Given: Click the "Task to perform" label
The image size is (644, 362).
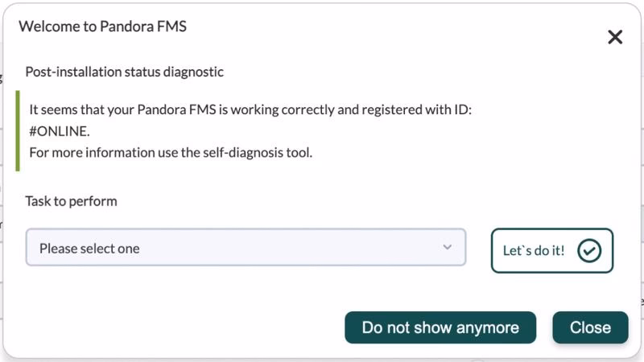Looking at the screenshot, I should (71, 201).
